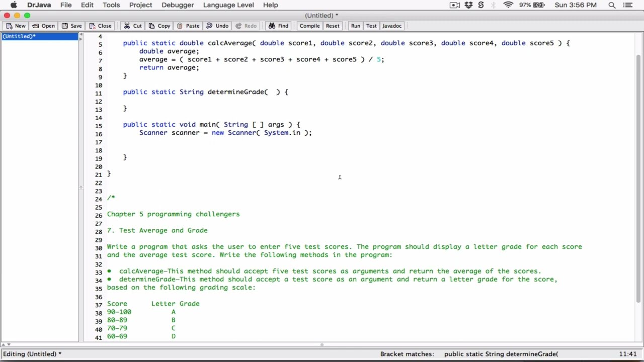
Task: Compile the program with Compile button
Action: coord(309,26)
